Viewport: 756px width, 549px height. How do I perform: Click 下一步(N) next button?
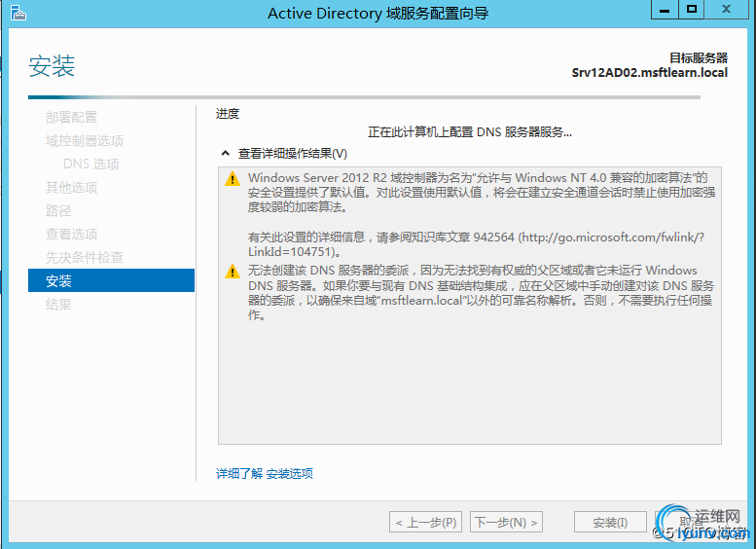[x=506, y=522]
